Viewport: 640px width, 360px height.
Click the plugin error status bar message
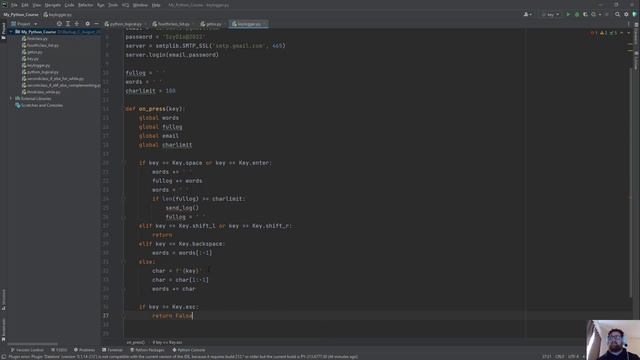point(183,357)
